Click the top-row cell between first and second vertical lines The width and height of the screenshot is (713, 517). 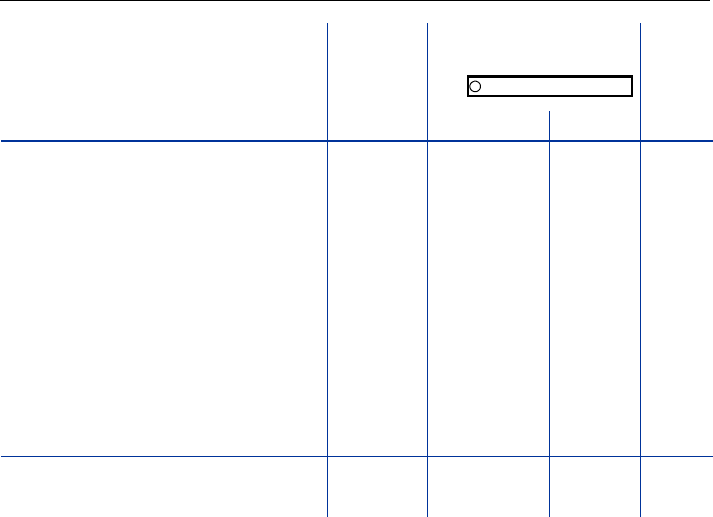pyautogui.click(x=377, y=81)
